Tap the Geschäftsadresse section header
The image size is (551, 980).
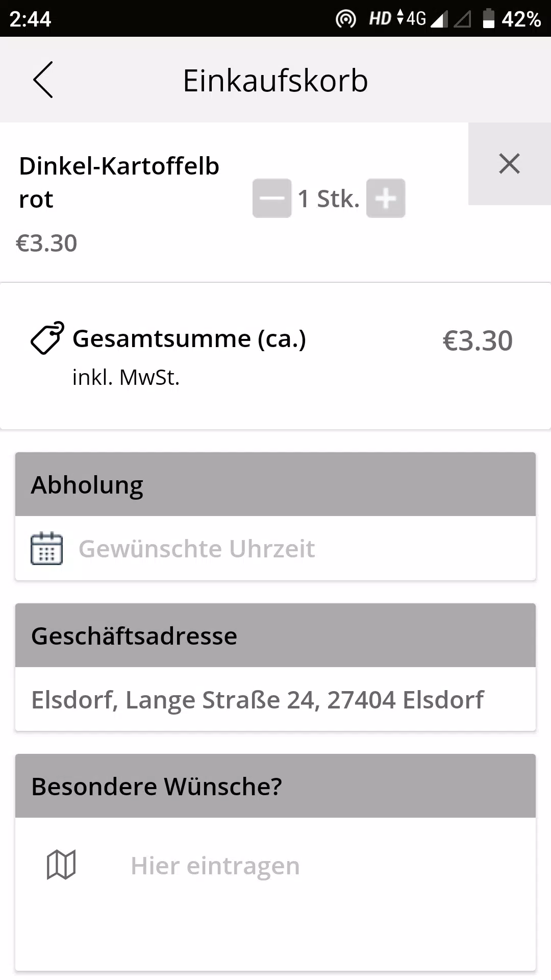coord(275,635)
